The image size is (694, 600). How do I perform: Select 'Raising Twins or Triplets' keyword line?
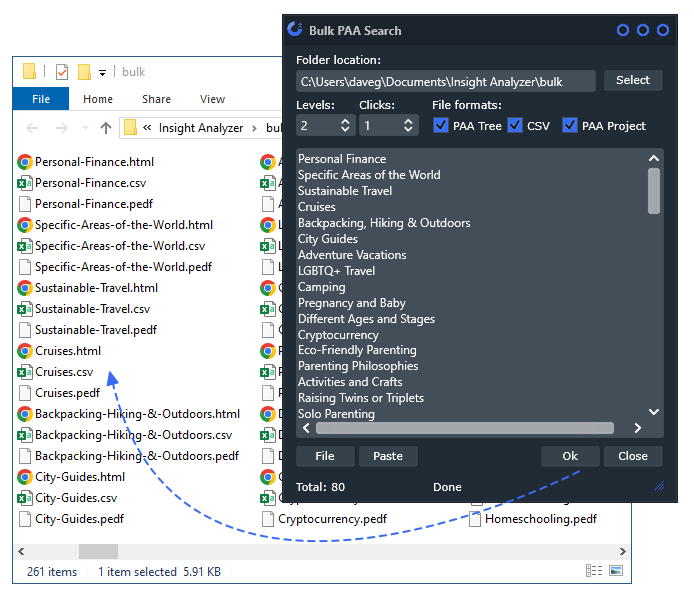point(361,398)
